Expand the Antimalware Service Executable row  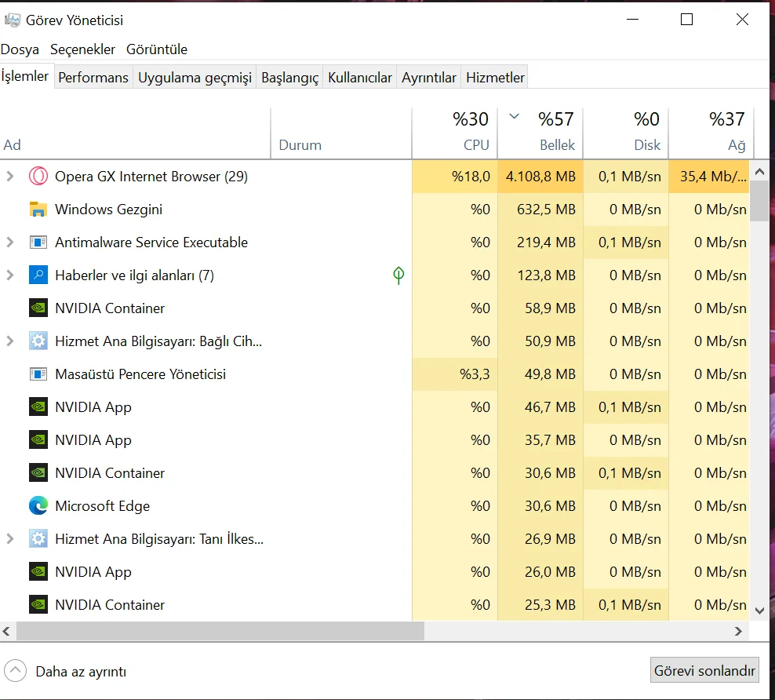(x=10, y=242)
